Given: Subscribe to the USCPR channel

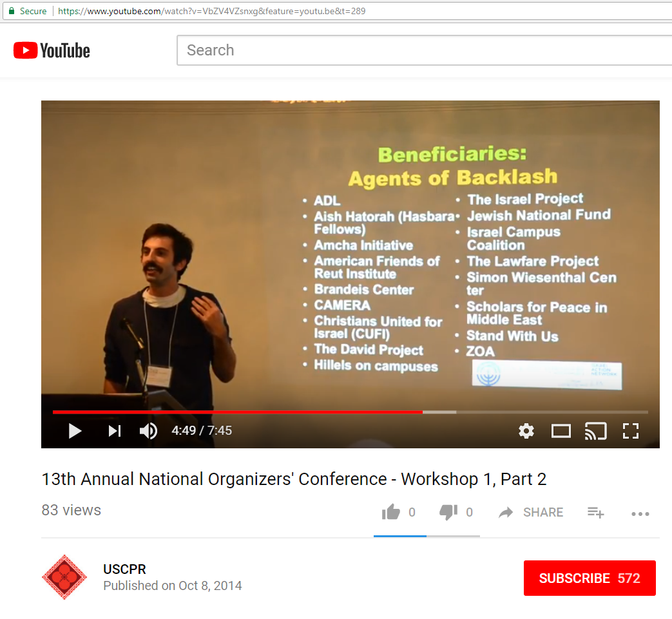Looking at the screenshot, I should tap(590, 578).
